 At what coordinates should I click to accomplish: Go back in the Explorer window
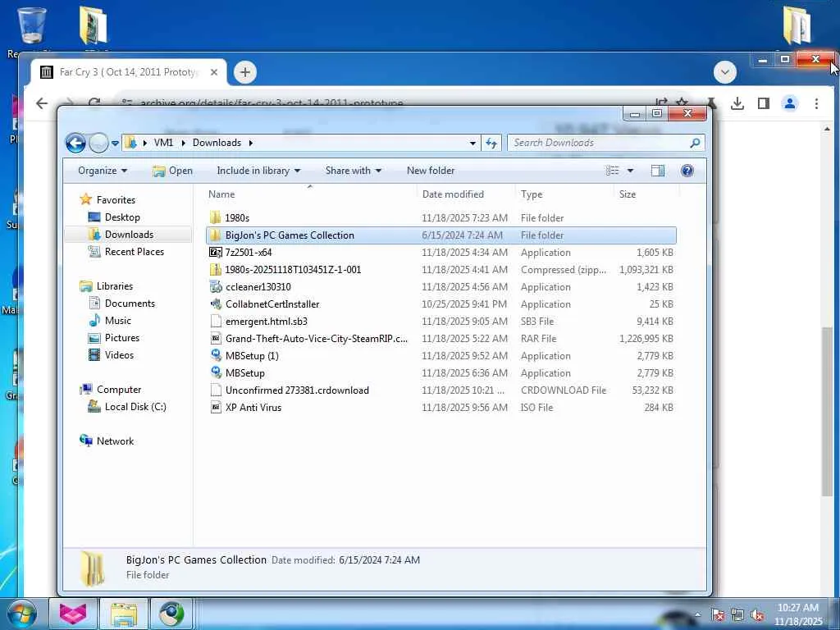75,143
